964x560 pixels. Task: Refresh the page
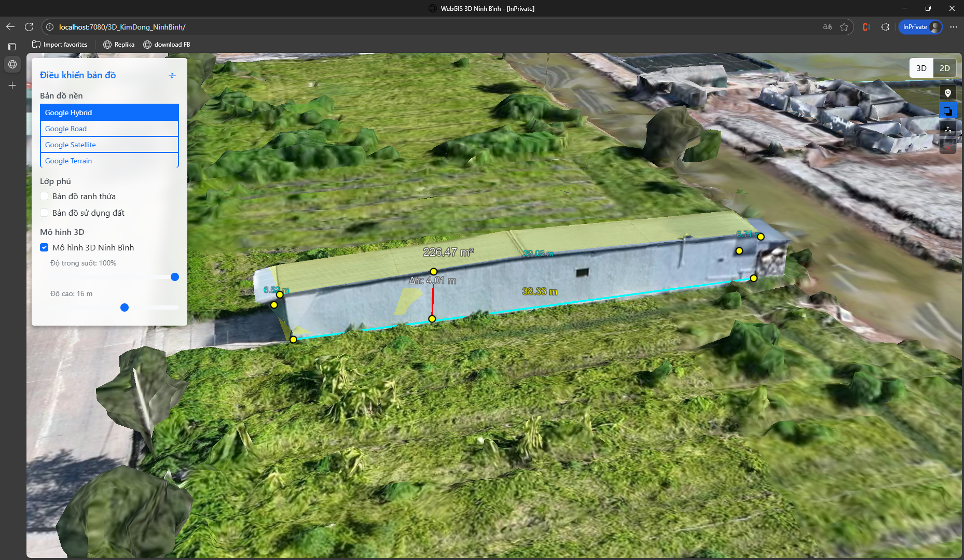click(x=29, y=27)
